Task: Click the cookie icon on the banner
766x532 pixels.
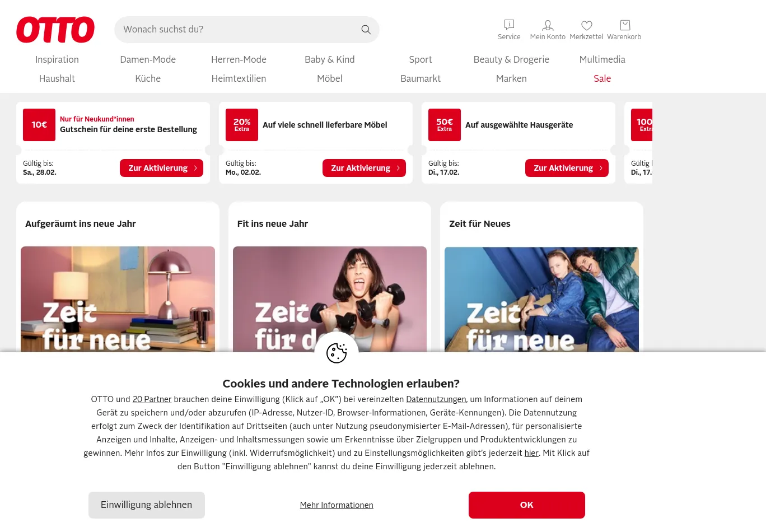Action: 337,353
